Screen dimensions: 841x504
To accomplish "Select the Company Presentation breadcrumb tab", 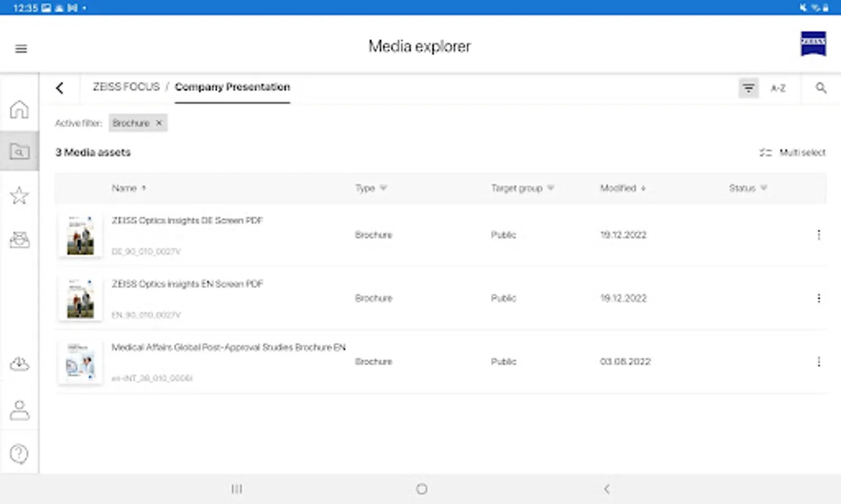I will pyautogui.click(x=232, y=87).
